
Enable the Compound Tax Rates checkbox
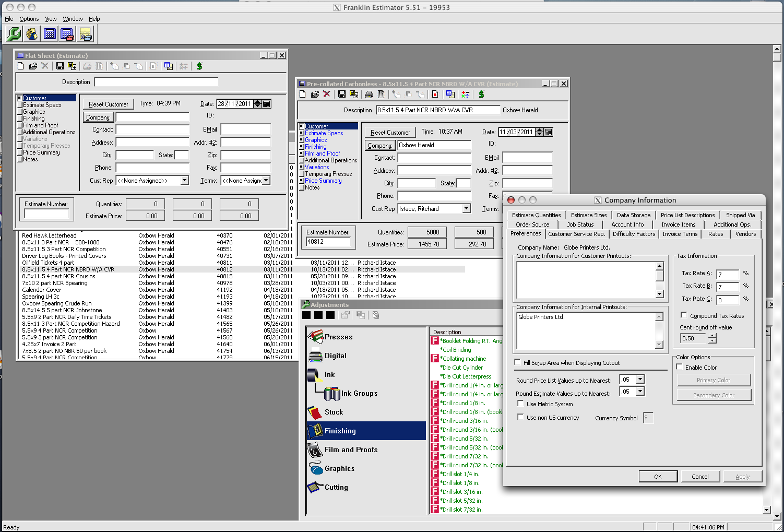(x=684, y=315)
